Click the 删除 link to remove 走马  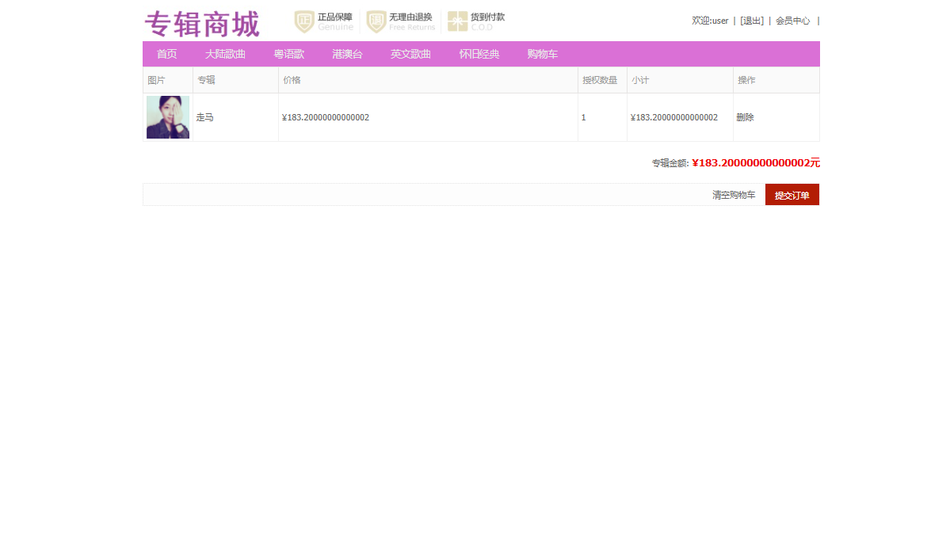pyautogui.click(x=745, y=116)
